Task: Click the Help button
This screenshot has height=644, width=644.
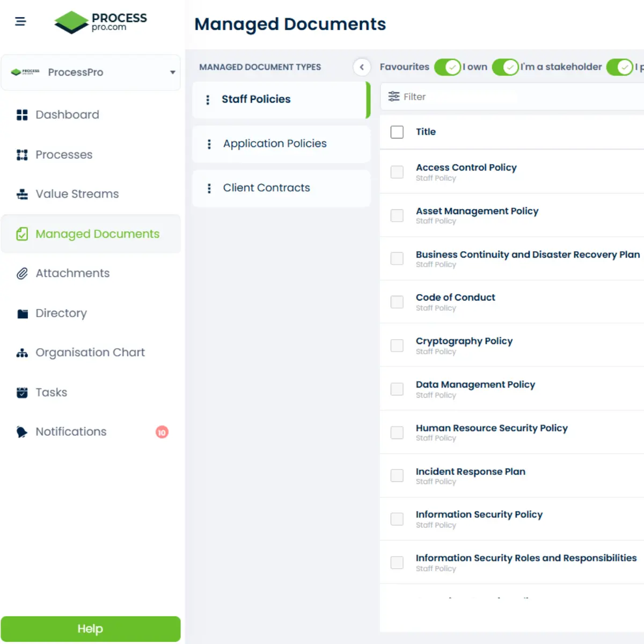Action: click(x=90, y=628)
